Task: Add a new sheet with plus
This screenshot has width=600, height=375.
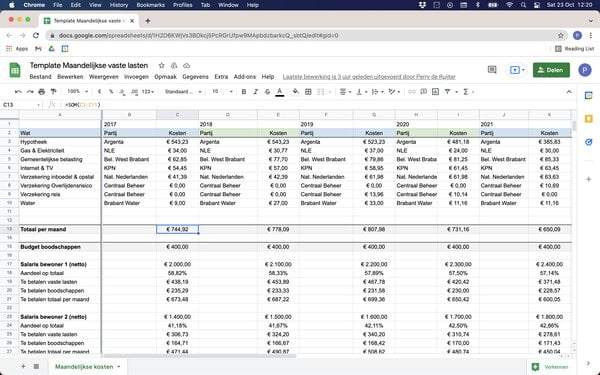Action: click(x=23, y=367)
